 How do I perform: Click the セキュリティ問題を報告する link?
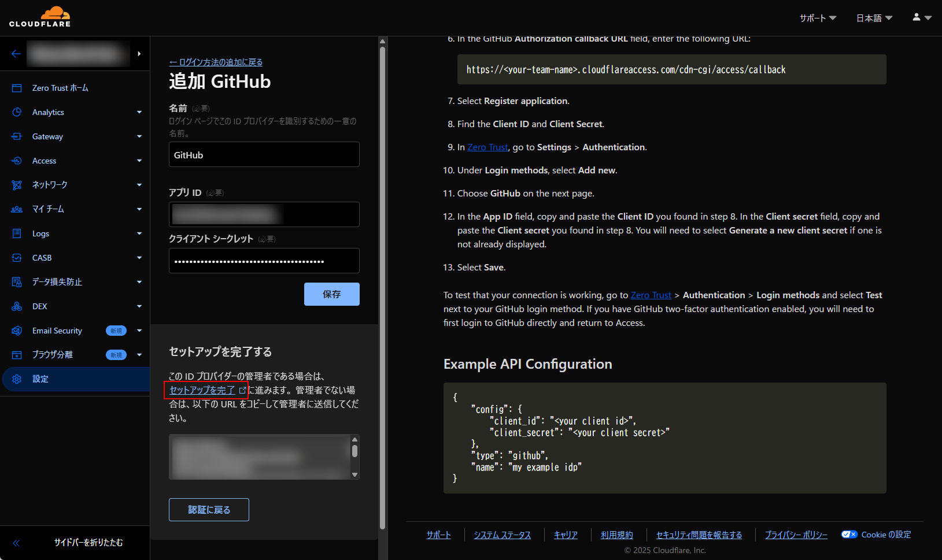coord(699,535)
